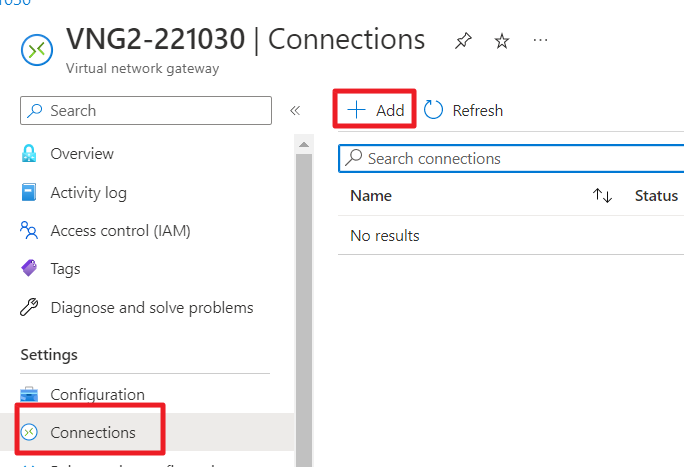Click the plus icon beside Add
The width and height of the screenshot is (684, 467).
point(356,109)
